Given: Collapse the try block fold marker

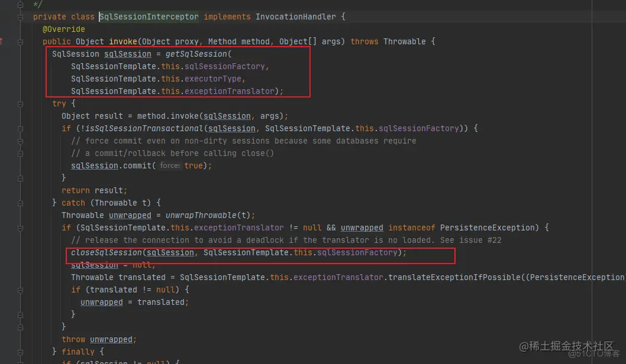Looking at the screenshot, I should [x=20, y=104].
